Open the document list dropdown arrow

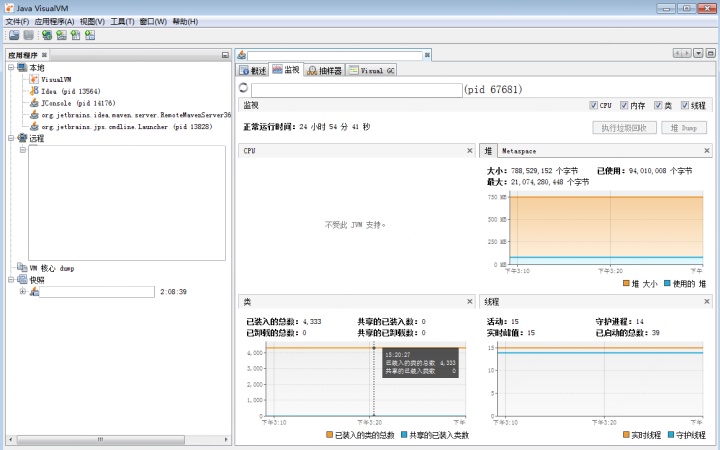698,53
